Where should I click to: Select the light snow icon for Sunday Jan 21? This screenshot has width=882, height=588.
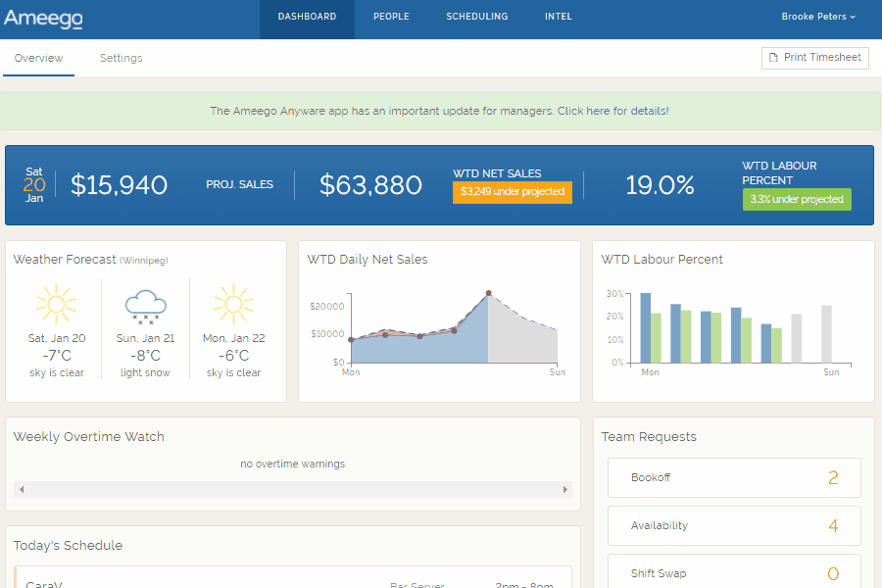point(145,305)
